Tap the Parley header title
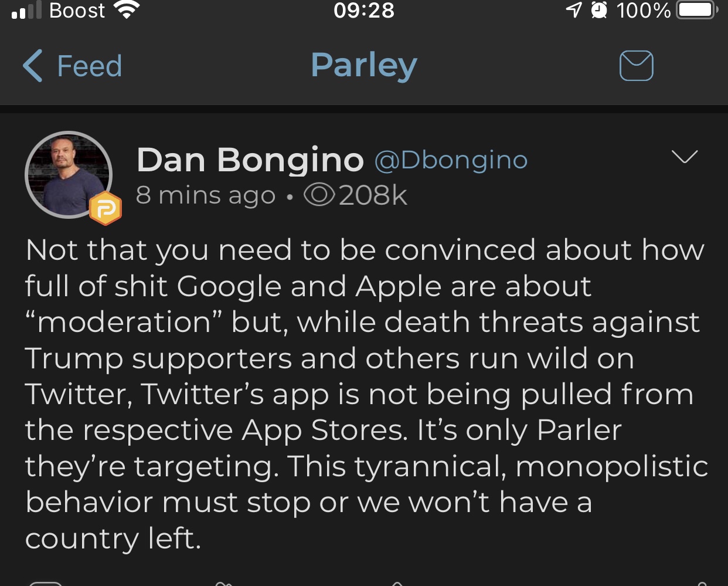Screen dimensions: 728x586 coord(363,65)
